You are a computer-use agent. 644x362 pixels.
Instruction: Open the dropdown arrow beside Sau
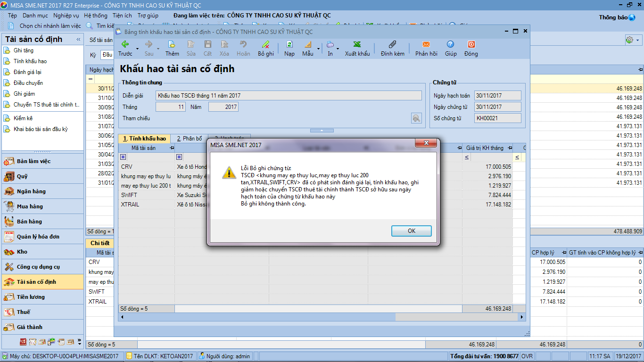[159, 49]
